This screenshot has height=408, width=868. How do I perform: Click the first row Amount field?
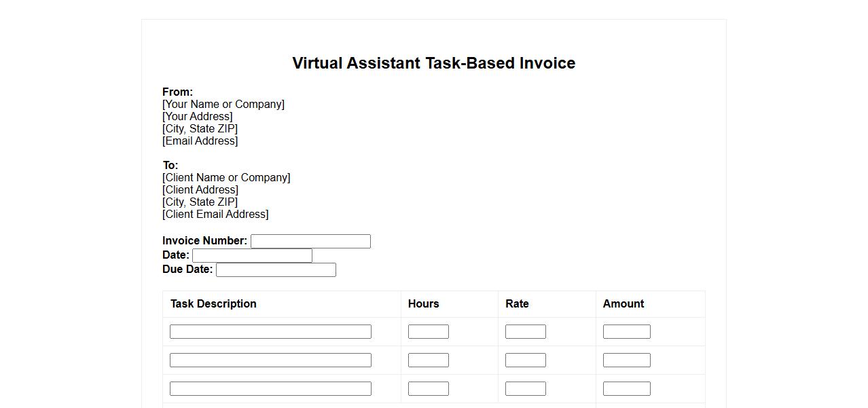click(x=626, y=331)
